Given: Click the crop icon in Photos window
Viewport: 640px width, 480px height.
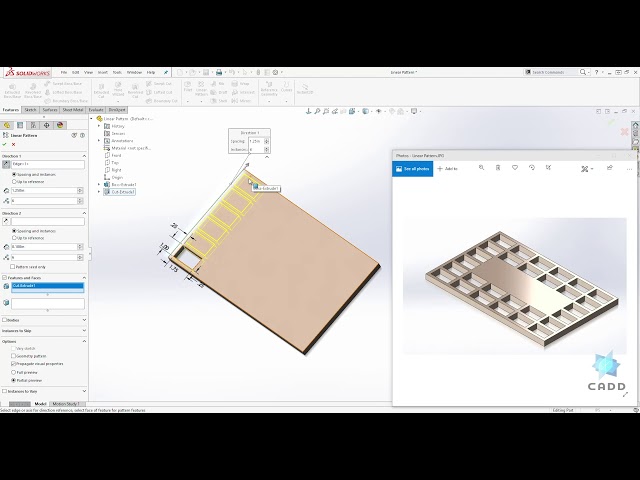Looking at the screenshot, I should (x=549, y=168).
